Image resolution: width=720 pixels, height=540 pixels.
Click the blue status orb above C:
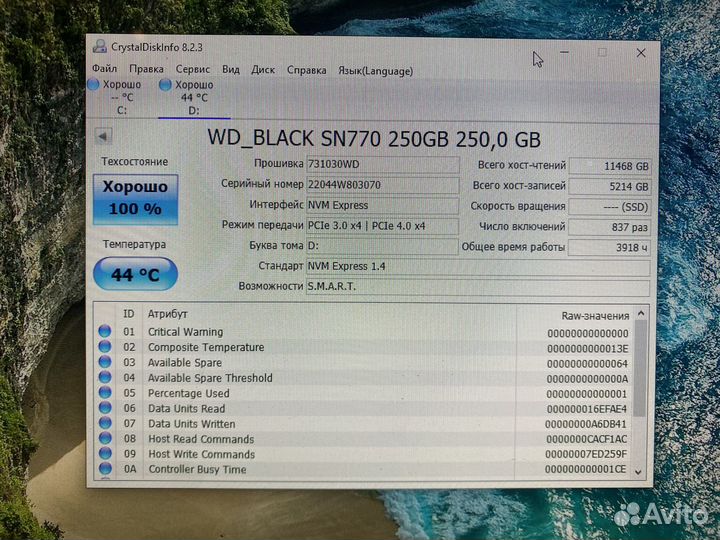click(x=94, y=84)
